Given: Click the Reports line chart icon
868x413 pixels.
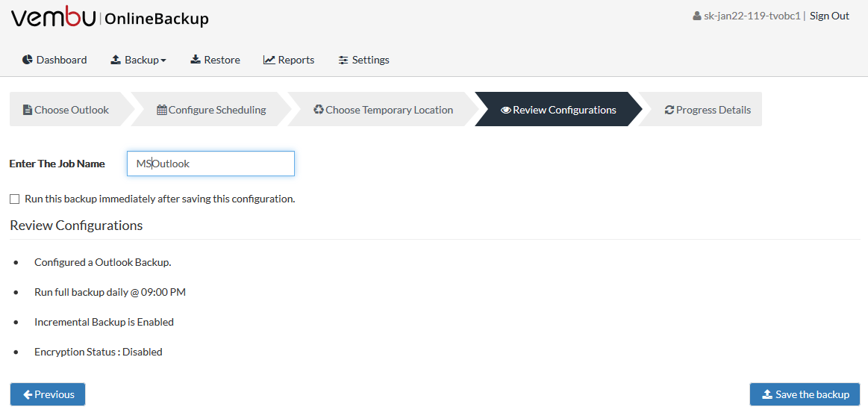Looking at the screenshot, I should (x=269, y=60).
